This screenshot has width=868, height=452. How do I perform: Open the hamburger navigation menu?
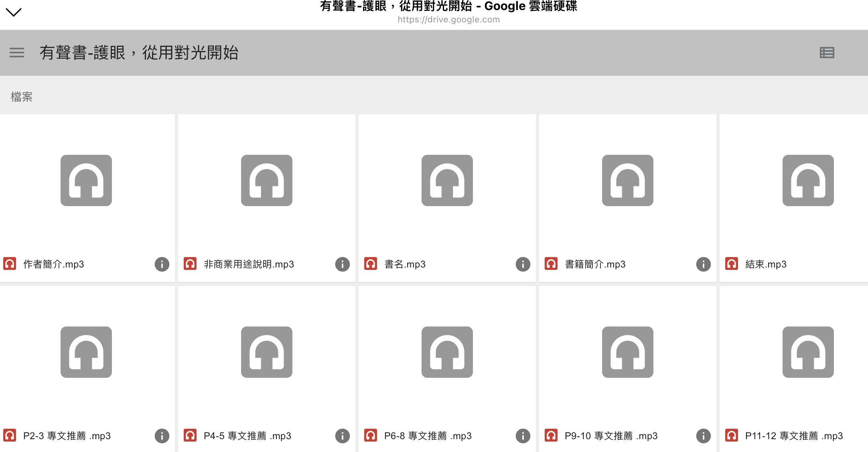click(x=17, y=53)
